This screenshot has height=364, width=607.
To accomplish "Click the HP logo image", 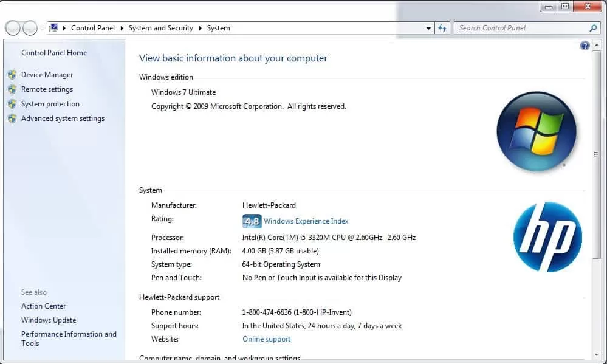I will tap(547, 236).
